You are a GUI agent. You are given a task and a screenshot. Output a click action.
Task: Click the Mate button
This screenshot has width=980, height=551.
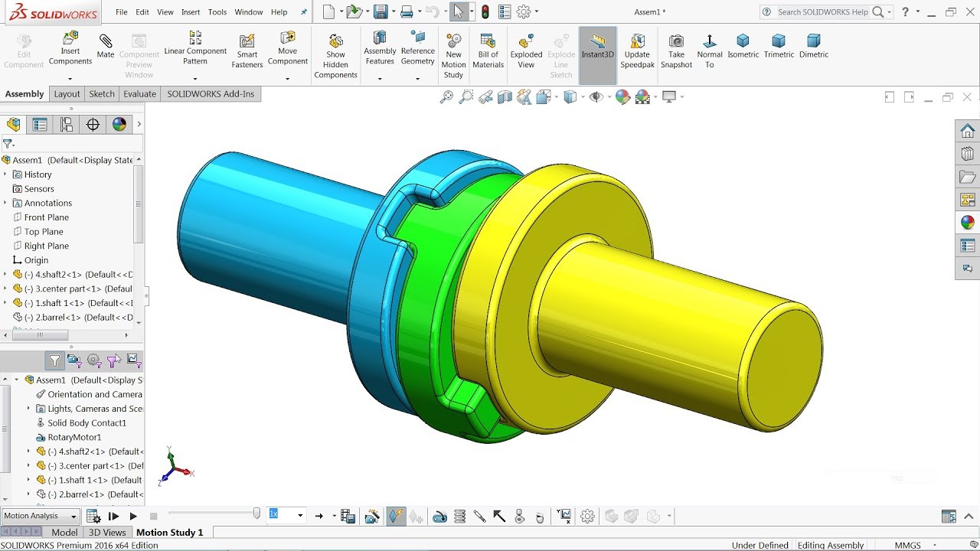[106, 46]
